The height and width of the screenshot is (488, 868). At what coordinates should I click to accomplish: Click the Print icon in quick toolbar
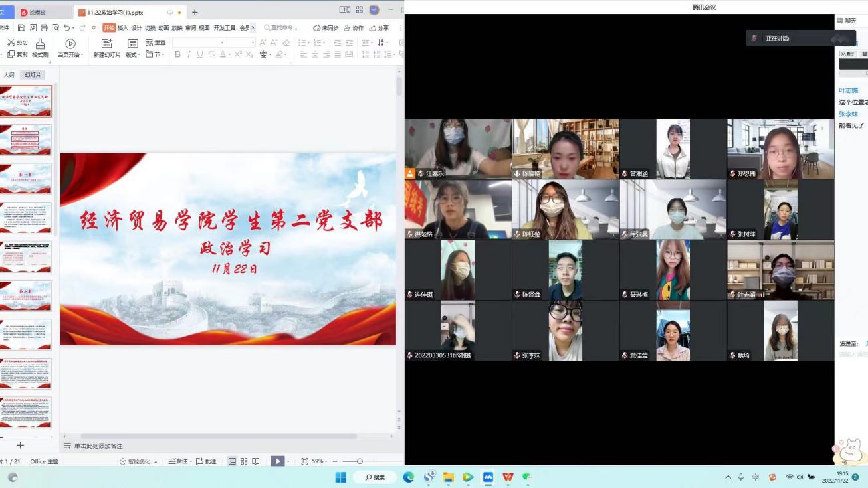pos(44,28)
